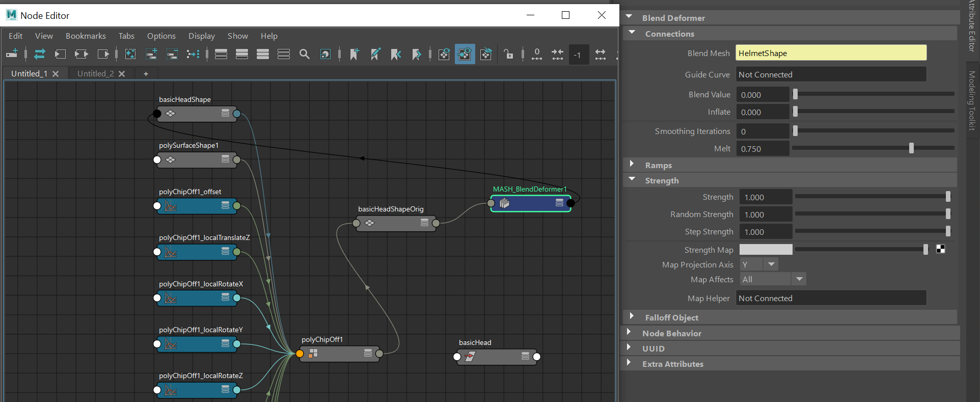
Task: Click the search magnifier icon in toolbar
Action: (304, 54)
